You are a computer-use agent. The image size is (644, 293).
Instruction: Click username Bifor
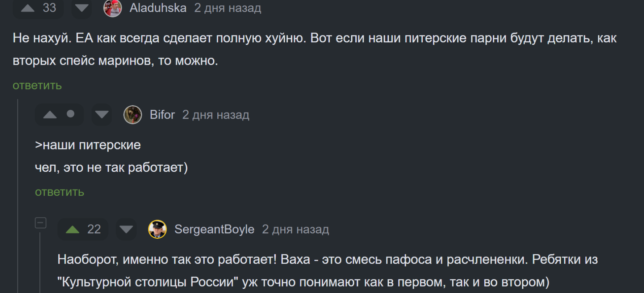[x=162, y=115]
